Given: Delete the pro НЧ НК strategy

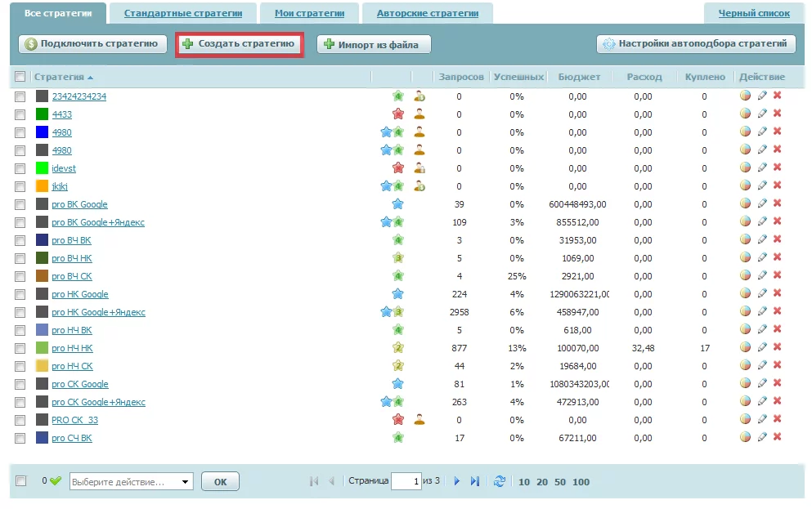Looking at the screenshot, I should pyautogui.click(x=778, y=347).
